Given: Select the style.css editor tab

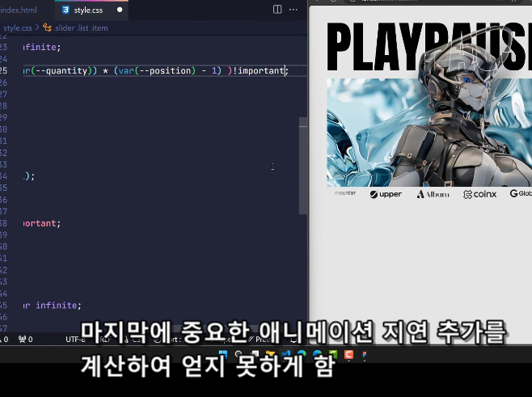Looking at the screenshot, I should pos(88,11).
